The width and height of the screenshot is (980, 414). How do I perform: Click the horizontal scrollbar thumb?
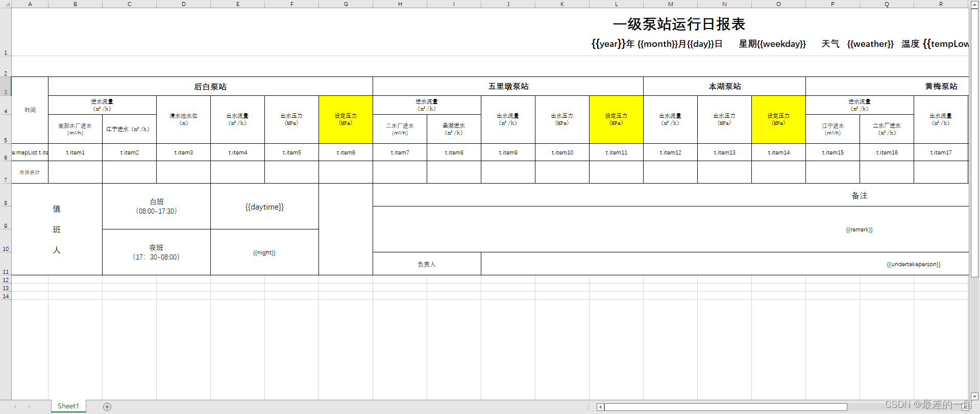(x=725, y=407)
